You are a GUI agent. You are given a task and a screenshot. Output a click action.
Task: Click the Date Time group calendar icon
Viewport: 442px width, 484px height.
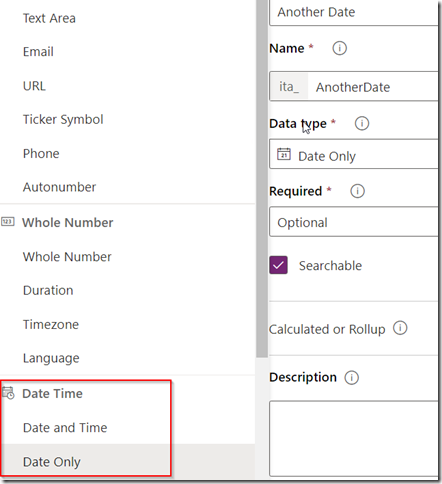tap(8, 393)
